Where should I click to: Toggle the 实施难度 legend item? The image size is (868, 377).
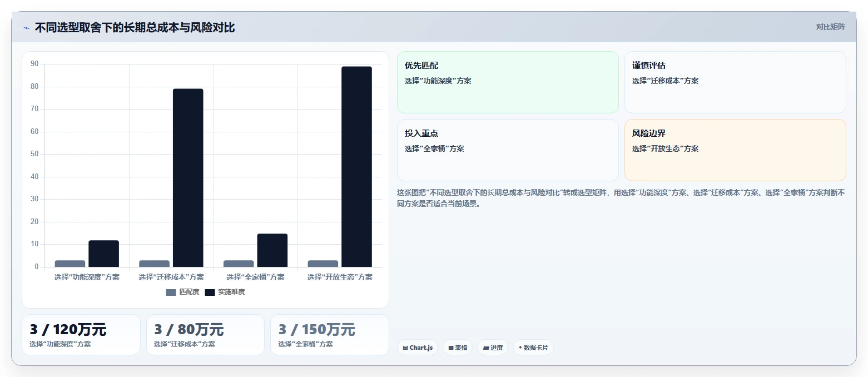tap(225, 292)
